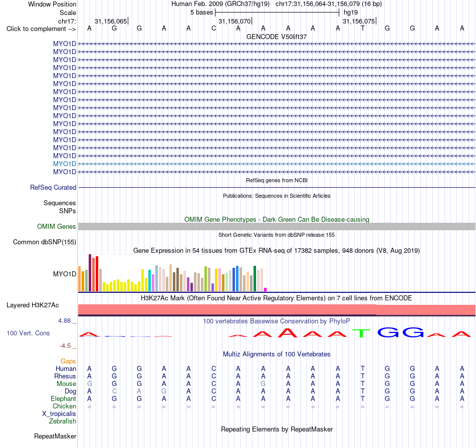
Task: Click the orange "Gaps" row label
Action: point(68,361)
